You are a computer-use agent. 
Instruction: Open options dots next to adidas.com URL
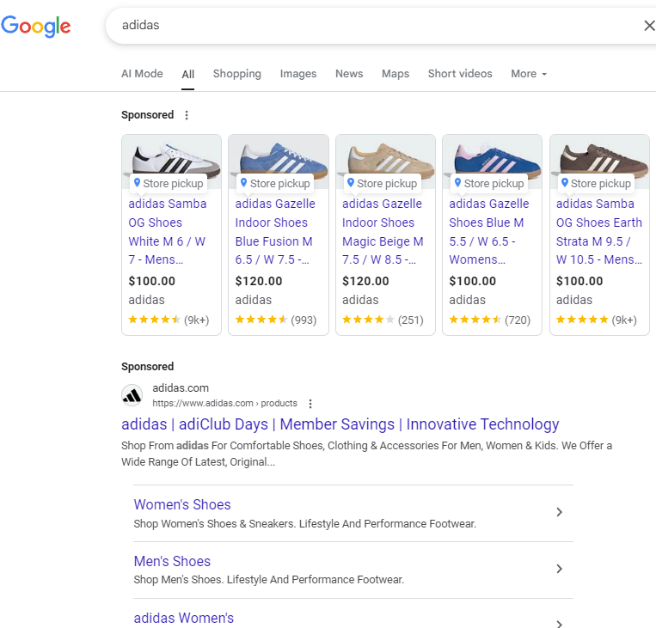(310, 404)
